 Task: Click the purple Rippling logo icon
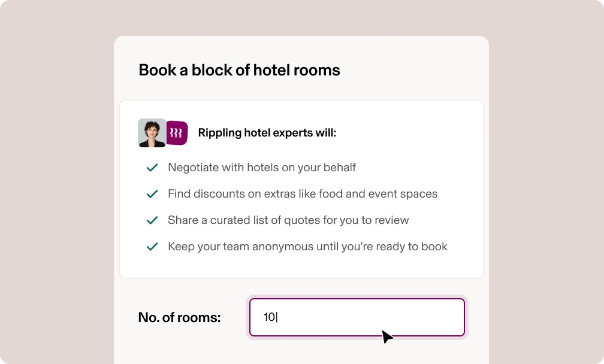pos(177,132)
